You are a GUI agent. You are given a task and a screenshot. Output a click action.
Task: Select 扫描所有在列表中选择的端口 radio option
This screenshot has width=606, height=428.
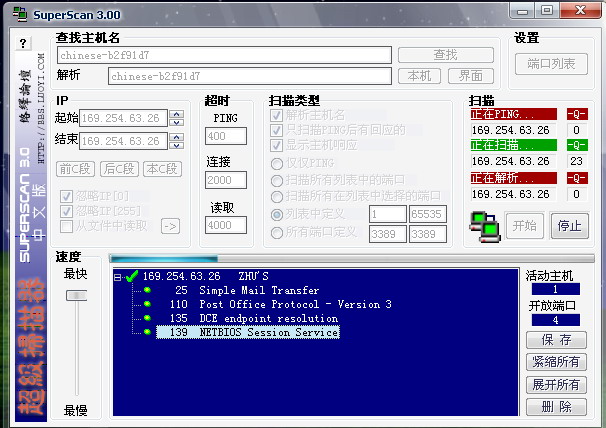[277, 197]
